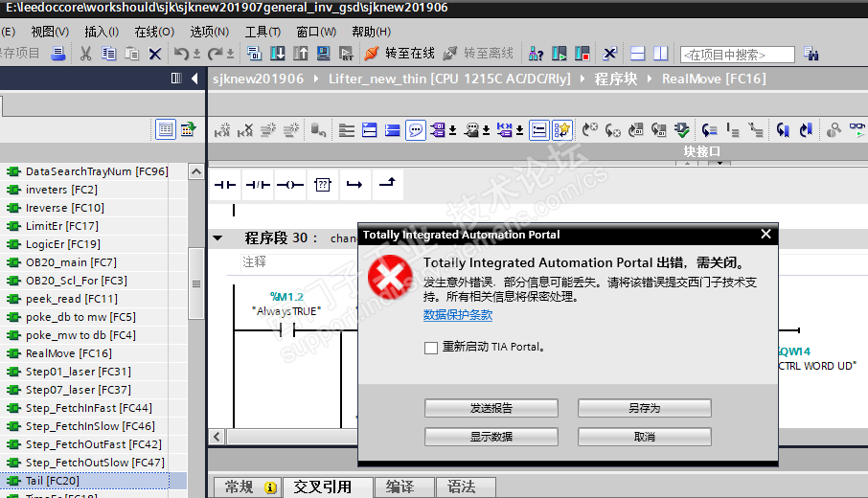Click the Redo arrow icon
Image resolution: width=868 pixels, height=498 pixels.
pos(215,54)
